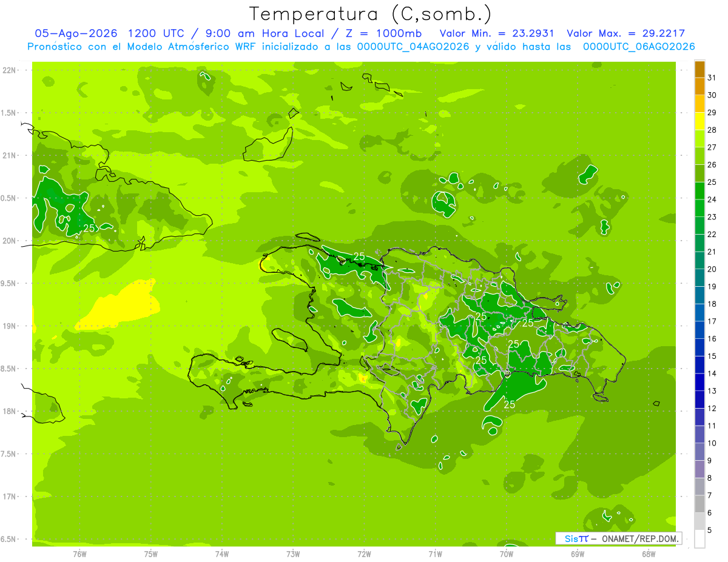Click the teal legend swatch between 19 and 20
The width and height of the screenshot is (728, 562).
point(699,278)
